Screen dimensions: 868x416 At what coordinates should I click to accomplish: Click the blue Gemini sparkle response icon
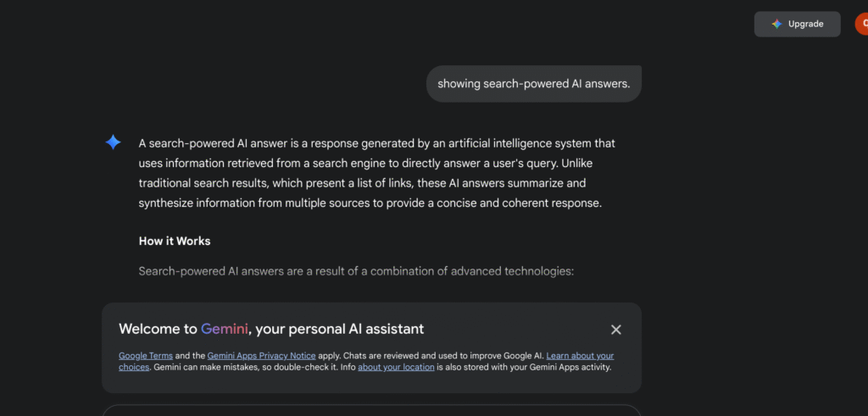click(x=113, y=142)
